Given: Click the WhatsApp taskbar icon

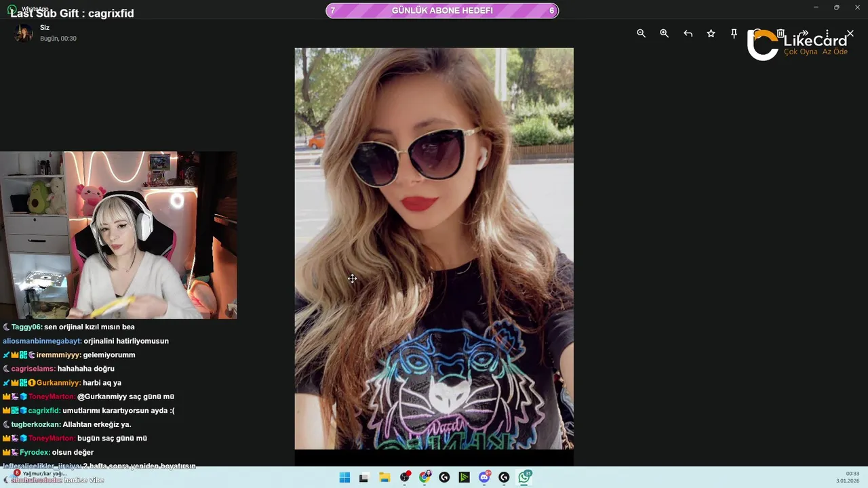Looking at the screenshot, I should point(524,477).
